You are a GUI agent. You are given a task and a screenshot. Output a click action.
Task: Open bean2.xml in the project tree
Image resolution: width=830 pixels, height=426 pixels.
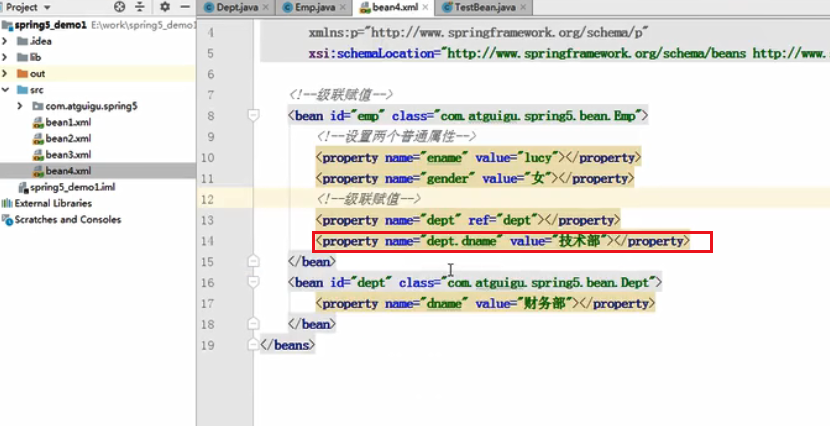coord(68,139)
